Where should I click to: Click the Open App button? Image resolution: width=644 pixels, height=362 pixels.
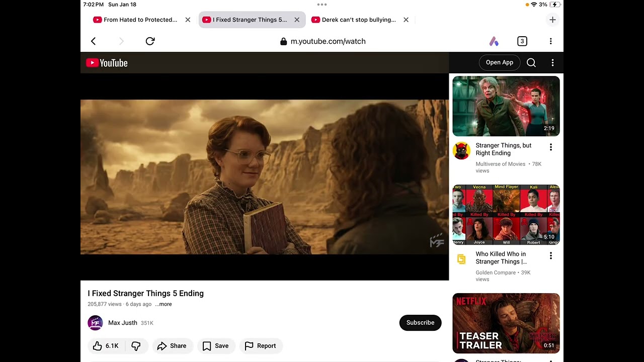(500, 62)
